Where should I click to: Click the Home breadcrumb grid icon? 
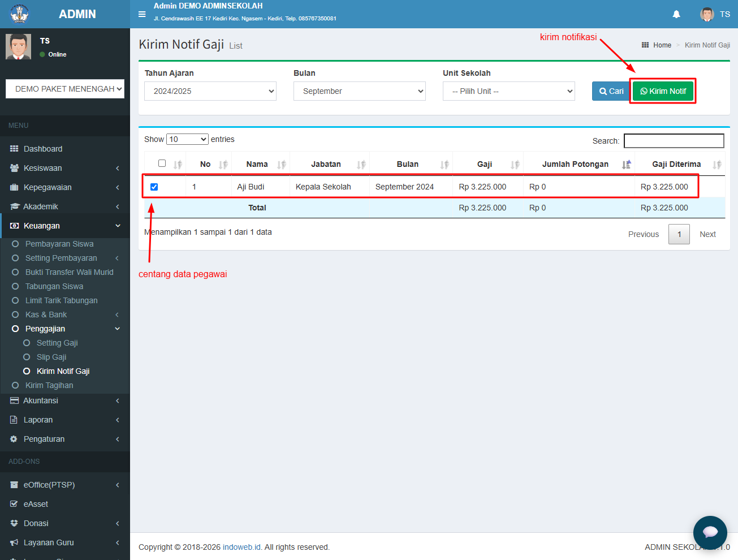tap(645, 45)
